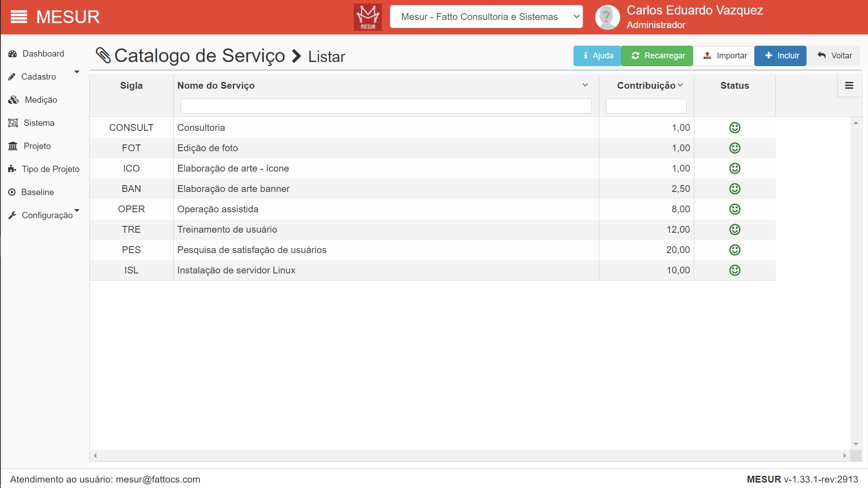Click the horizontal scrollbar right arrow
868x488 pixels.
(844, 455)
